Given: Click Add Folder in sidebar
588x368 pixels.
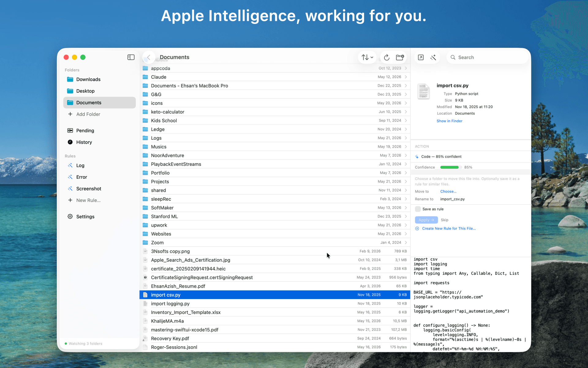Looking at the screenshot, I should tap(100, 114).
